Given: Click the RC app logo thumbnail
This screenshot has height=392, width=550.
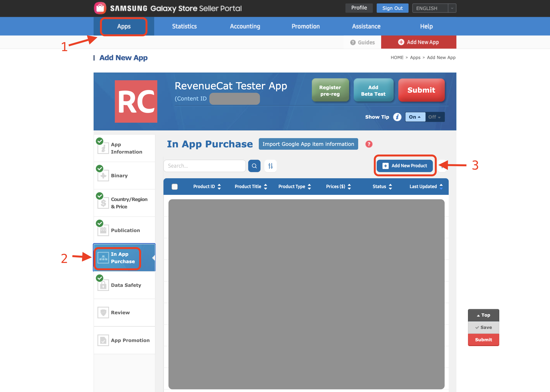Looking at the screenshot, I should click(136, 101).
